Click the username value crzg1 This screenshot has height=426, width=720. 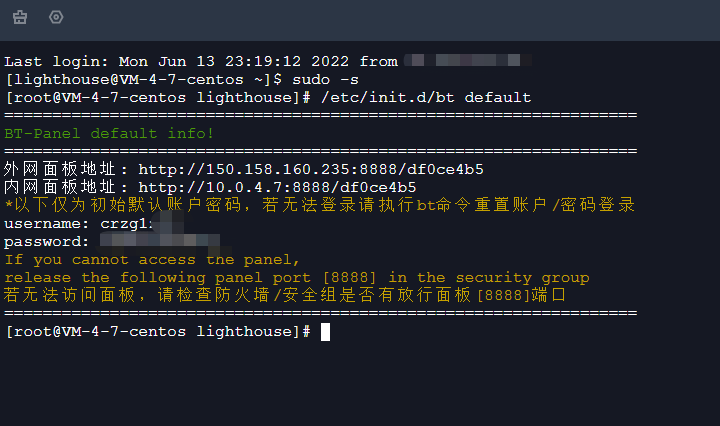pos(124,224)
